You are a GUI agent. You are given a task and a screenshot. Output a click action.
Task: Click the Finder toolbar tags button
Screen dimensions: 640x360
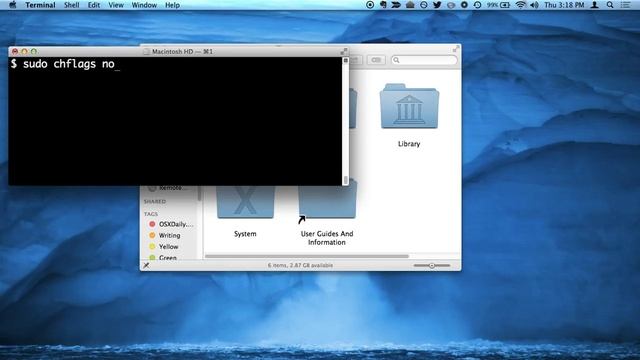(376, 60)
